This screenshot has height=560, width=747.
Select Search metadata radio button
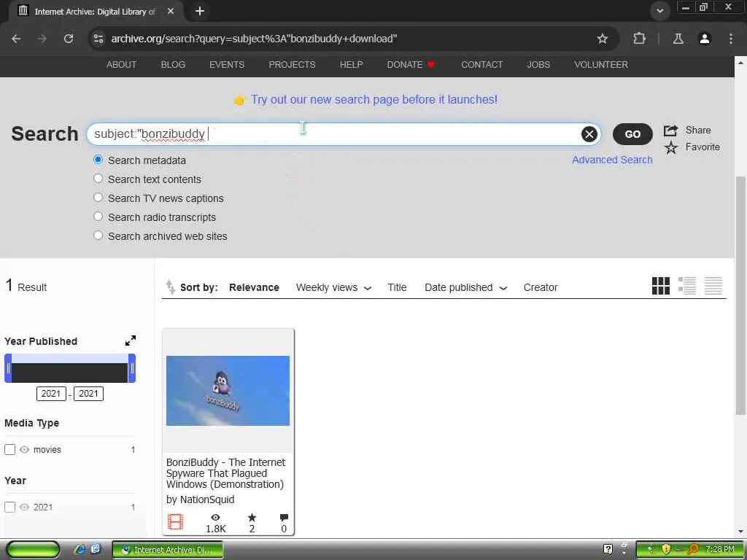point(98,160)
